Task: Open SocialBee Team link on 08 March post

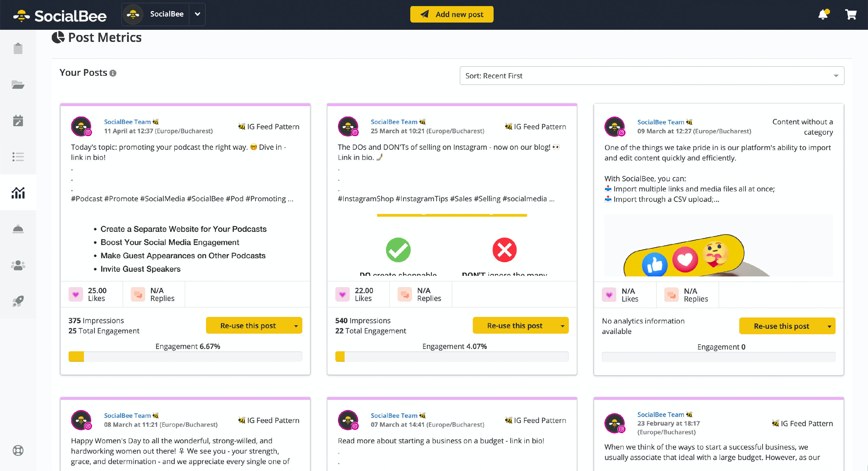Action: point(127,415)
